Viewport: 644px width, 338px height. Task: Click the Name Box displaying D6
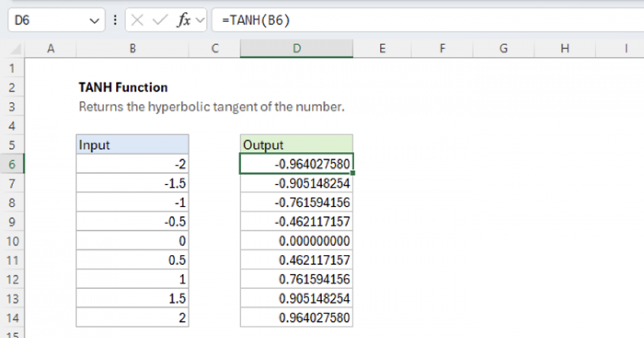pyautogui.click(x=48, y=20)
